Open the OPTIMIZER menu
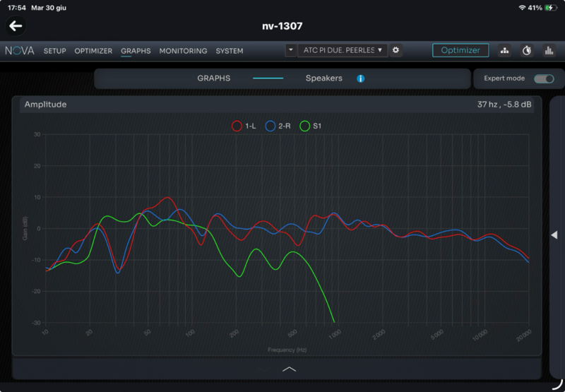Screen dimensions: 565x392 click(93, 51)
